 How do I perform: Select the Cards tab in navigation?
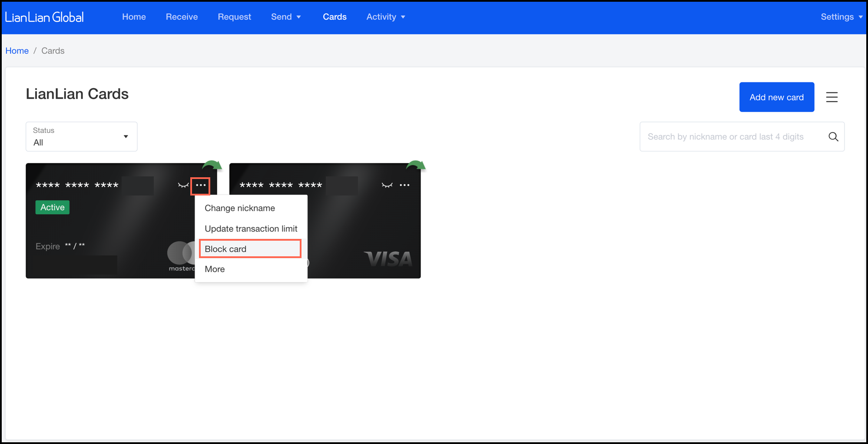[335, 17]
